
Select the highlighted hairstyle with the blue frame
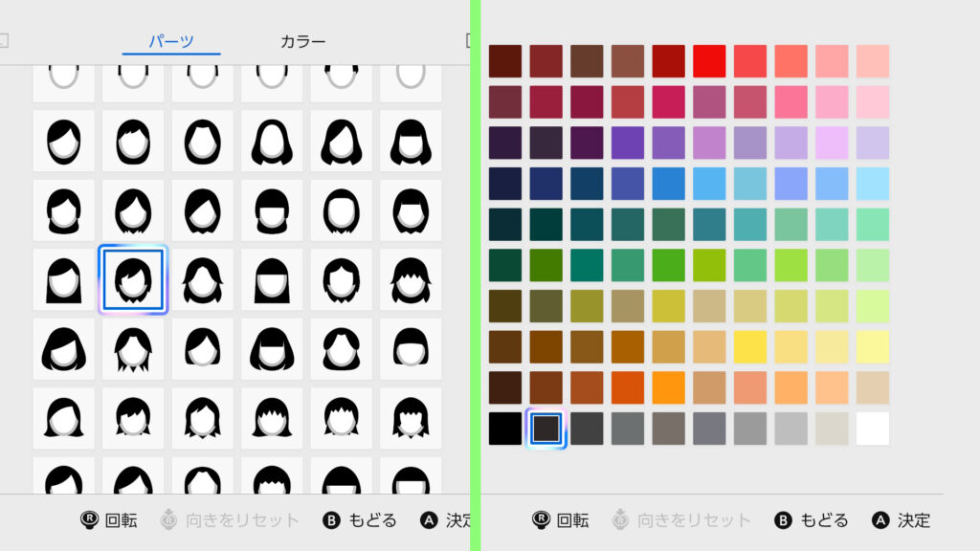[x=133, y=279]
